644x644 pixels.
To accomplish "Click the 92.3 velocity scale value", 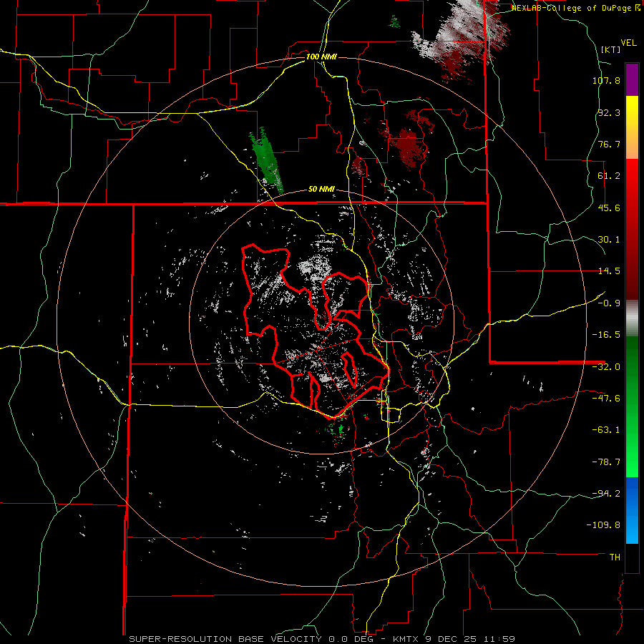I will [609, 112].
